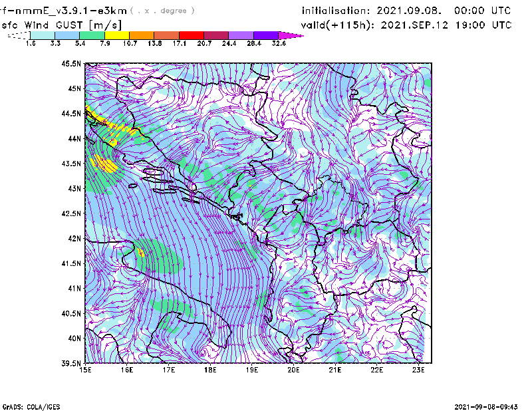Click the light blue 3.3–5.4 legend swatch
This screenshot has width=532, height=411.
pos(67,35)
